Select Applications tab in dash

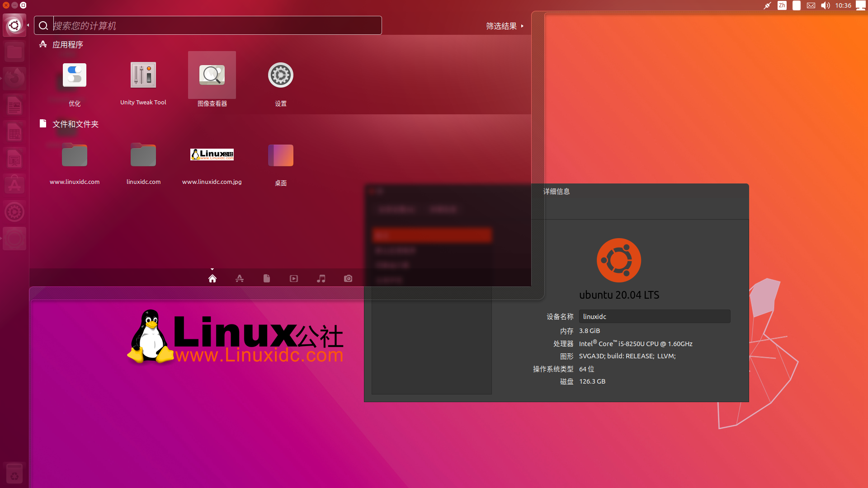(x=239, y=278)
